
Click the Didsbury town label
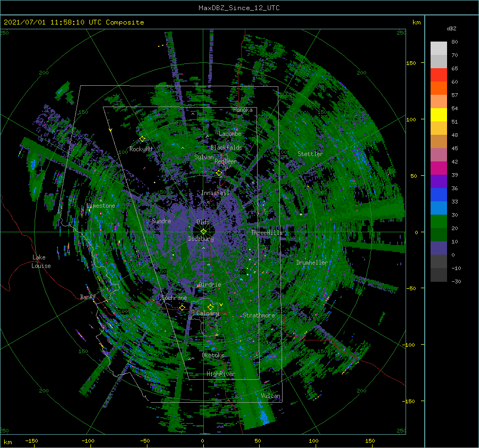(201, 239)
